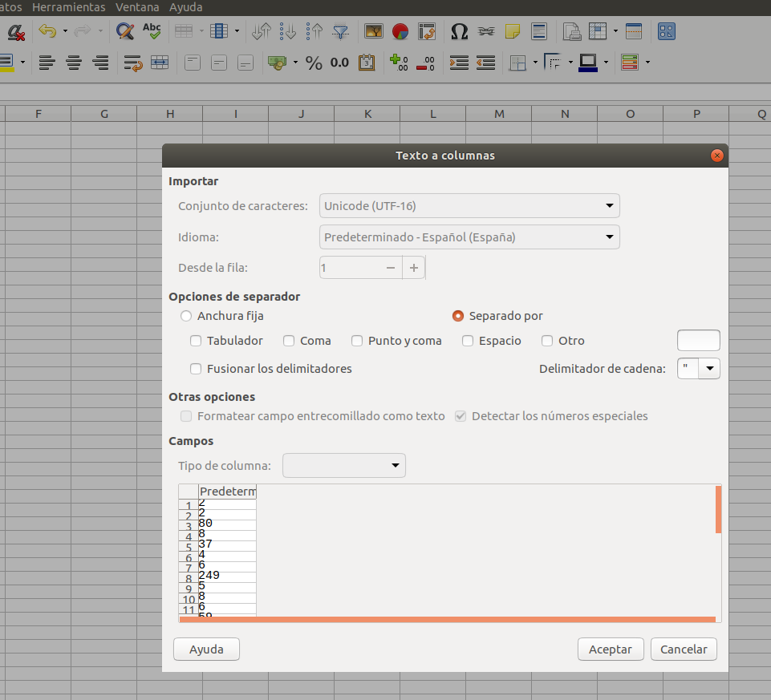Run the Abc spelling check icon
The height and width of the screenshot is (700, 771).
pyautogui.click(x=152, y=31)
